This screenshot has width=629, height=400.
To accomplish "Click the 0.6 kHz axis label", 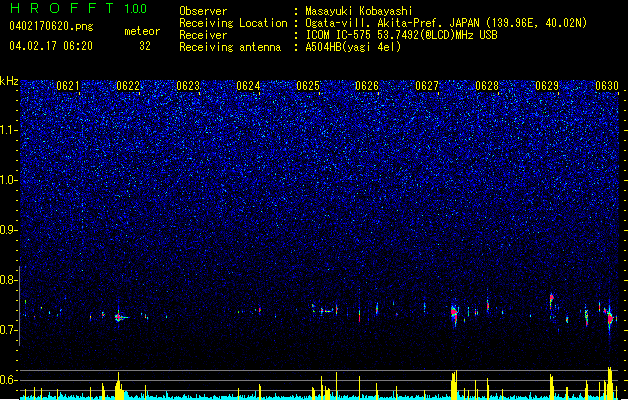I will coord(9,380).
